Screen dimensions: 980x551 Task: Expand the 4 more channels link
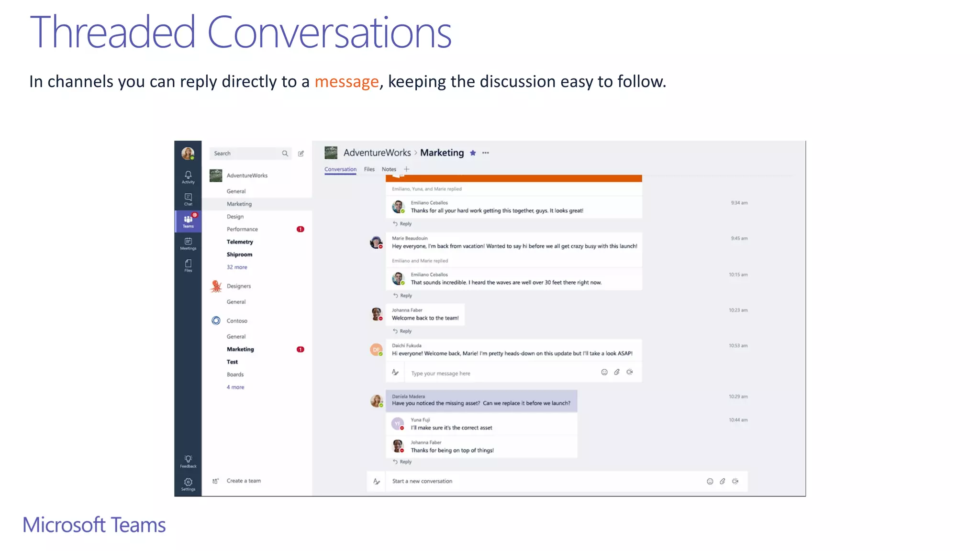(x=235, y=387)
